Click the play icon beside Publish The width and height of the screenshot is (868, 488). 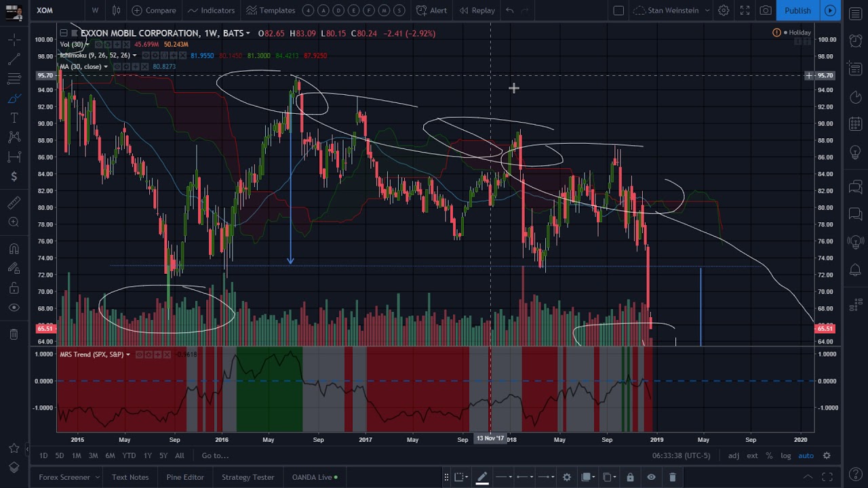click(830, 10)
